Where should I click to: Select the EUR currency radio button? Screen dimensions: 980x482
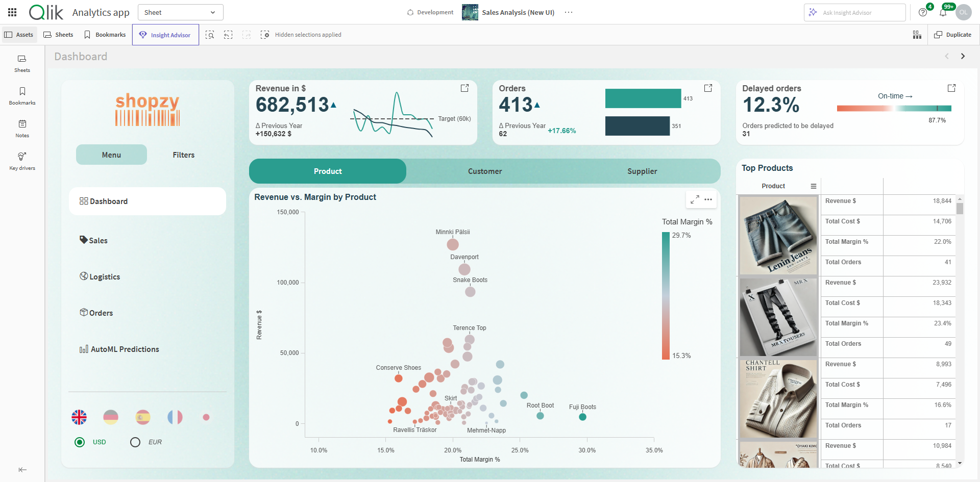pos(135,442)
